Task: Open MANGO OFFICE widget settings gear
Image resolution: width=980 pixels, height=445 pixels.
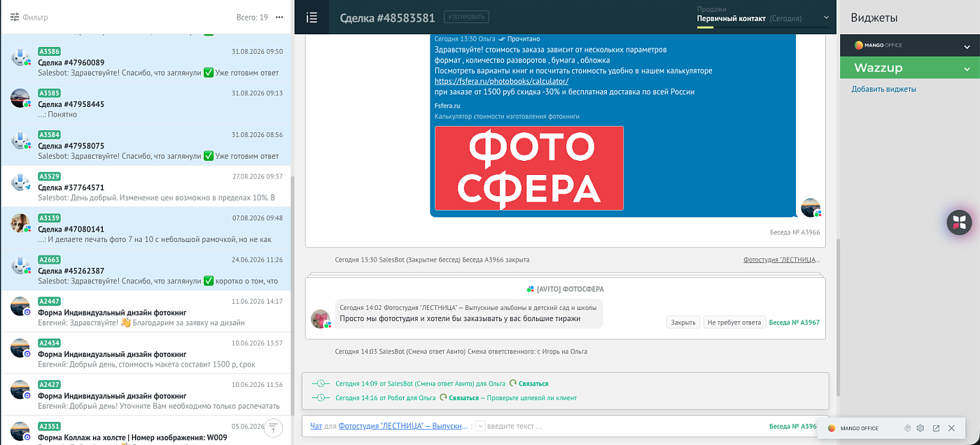Action: tap(920, 428)
